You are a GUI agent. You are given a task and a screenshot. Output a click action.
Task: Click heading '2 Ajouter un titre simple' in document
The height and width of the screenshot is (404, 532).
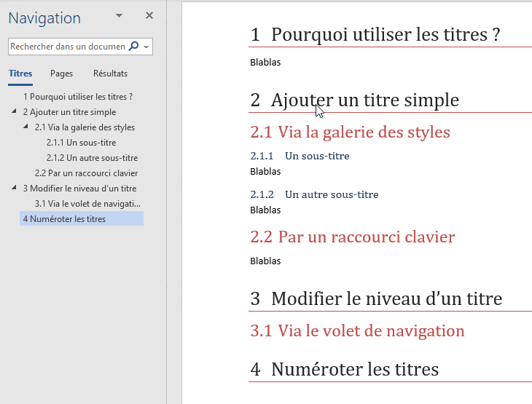click(355, 100)
